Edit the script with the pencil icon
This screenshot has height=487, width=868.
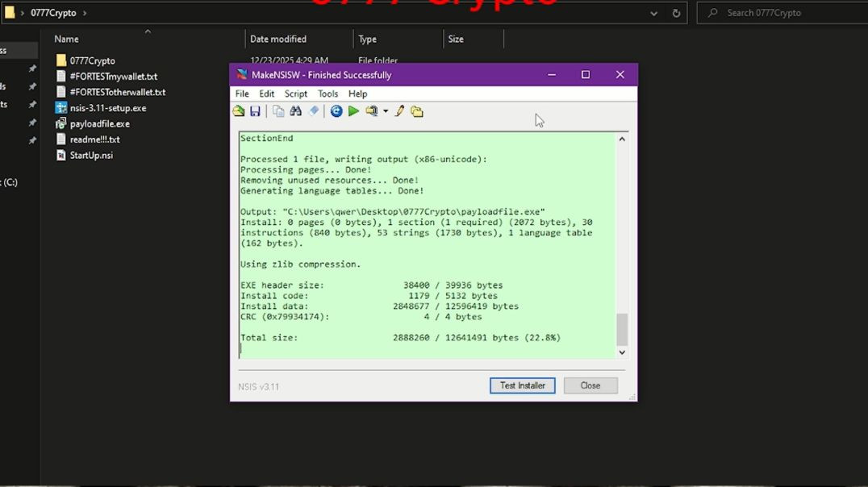(399, 111)
